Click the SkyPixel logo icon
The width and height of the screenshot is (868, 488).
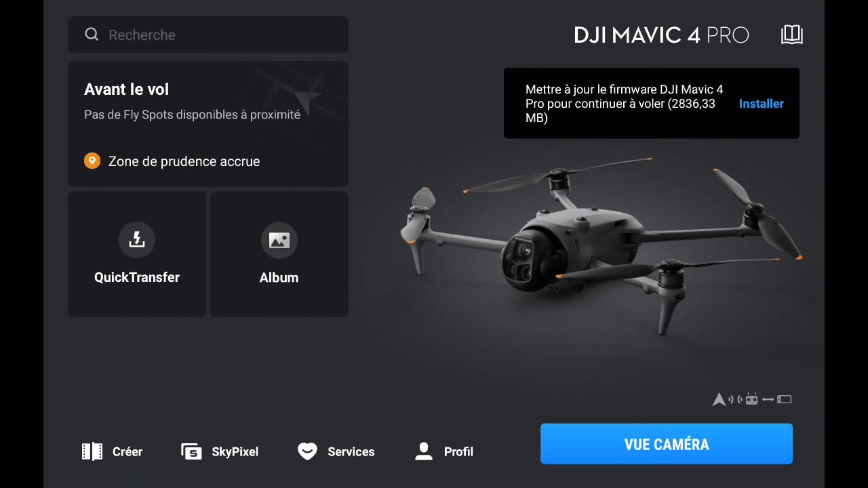(x=192, y=451)
